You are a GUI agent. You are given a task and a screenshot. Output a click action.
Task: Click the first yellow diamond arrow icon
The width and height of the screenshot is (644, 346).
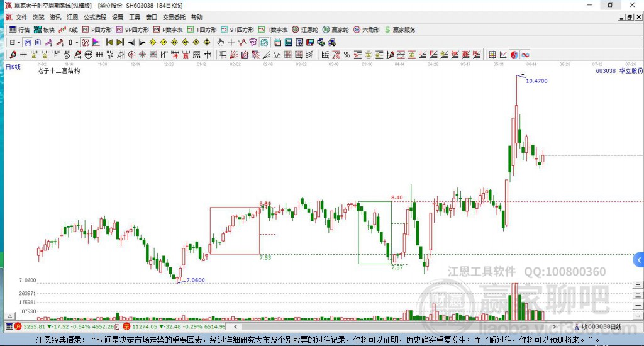coord(153,42)
